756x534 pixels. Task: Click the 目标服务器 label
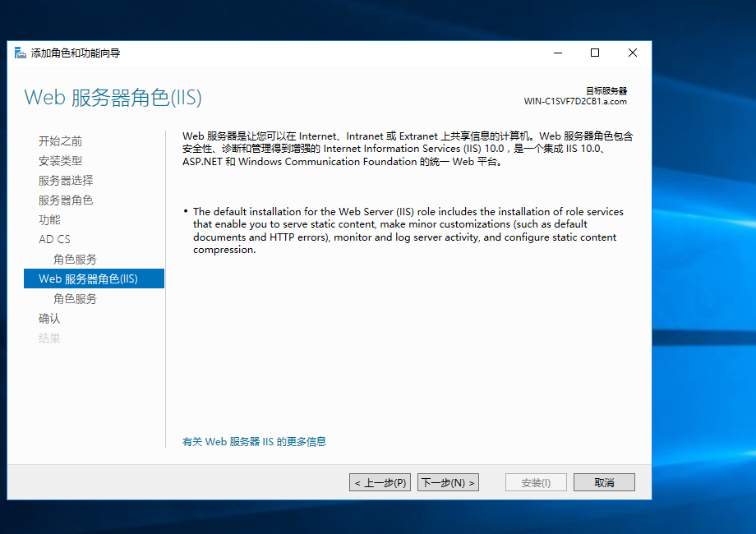(606, 91)
